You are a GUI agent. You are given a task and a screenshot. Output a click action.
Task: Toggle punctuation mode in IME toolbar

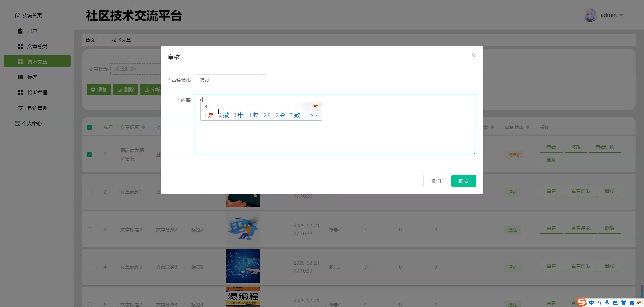point(599,303)
